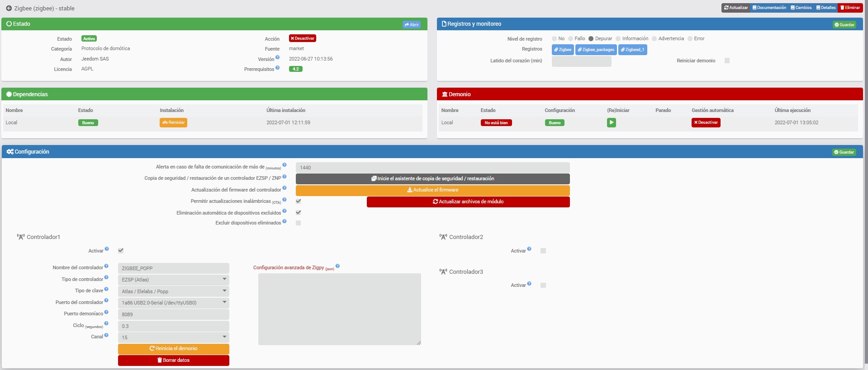The width and height of the screenshot is (868, 370).
Task: Toggle Excluir dispositivos eliminados checkbox
Action: [298, 223]
